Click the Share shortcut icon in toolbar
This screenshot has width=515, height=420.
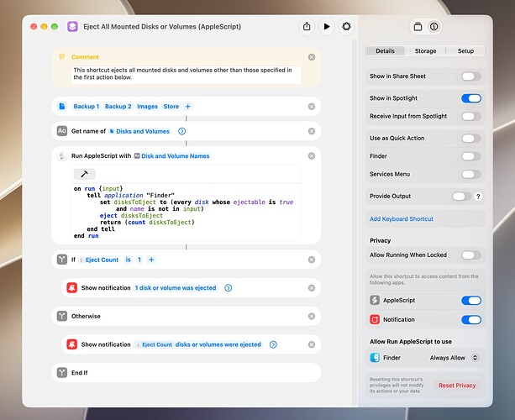tap(307, 26)
